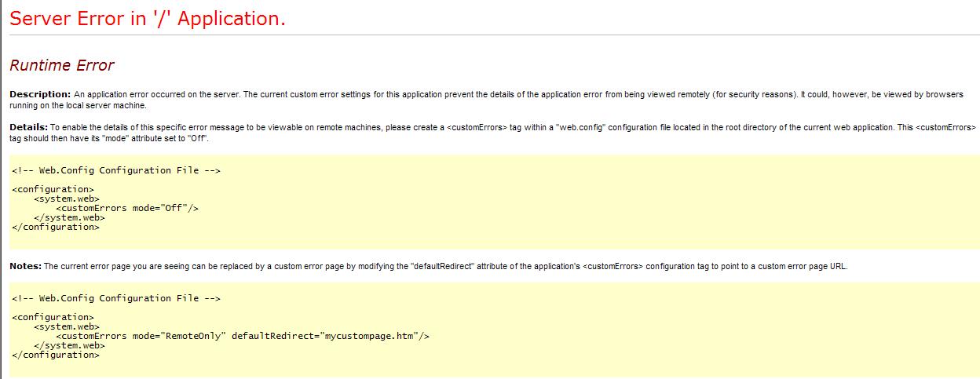The width and height of the screenshot is (980, 379).
Task: Click the customErrors mode="RemoteOnly" defaultRedirect code line
Action: pos(243,336)
